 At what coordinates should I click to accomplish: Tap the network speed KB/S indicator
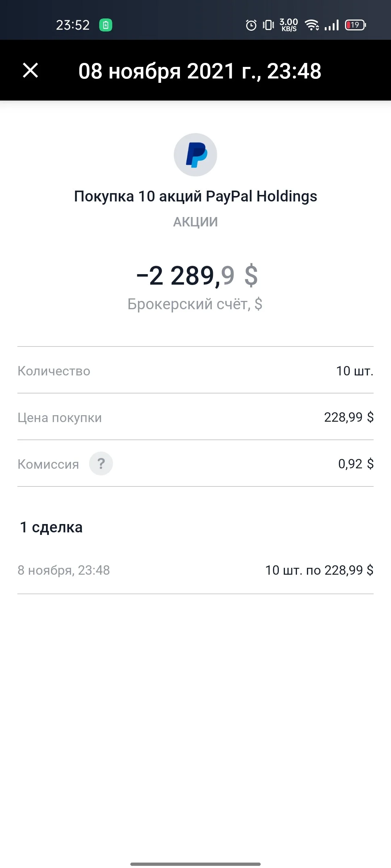point(289,25)
